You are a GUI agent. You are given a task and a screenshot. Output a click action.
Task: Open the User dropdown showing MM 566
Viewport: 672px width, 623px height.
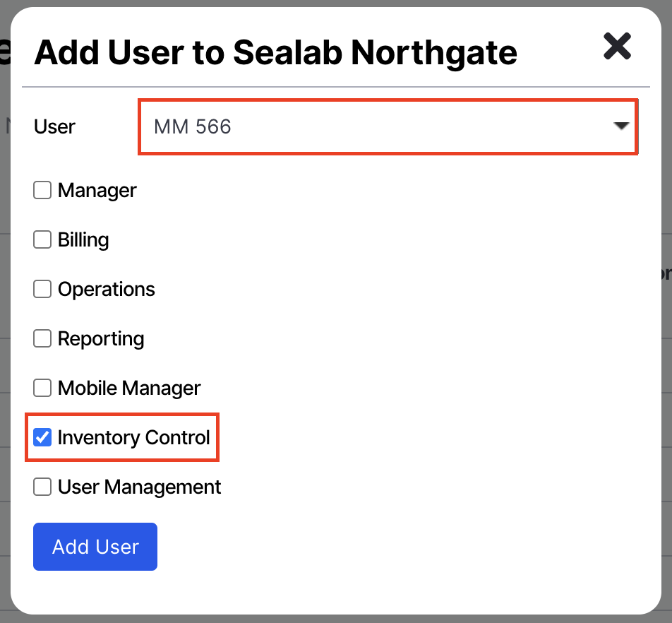[x=381, y=126]
